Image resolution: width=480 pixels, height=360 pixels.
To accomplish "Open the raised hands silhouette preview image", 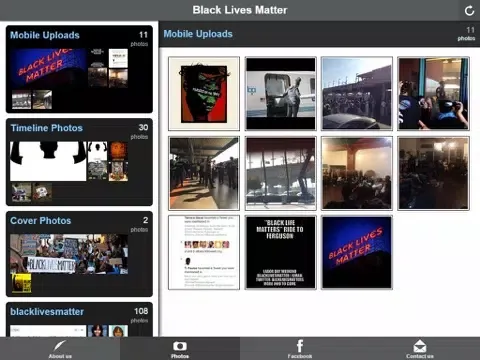I will 48,161.
